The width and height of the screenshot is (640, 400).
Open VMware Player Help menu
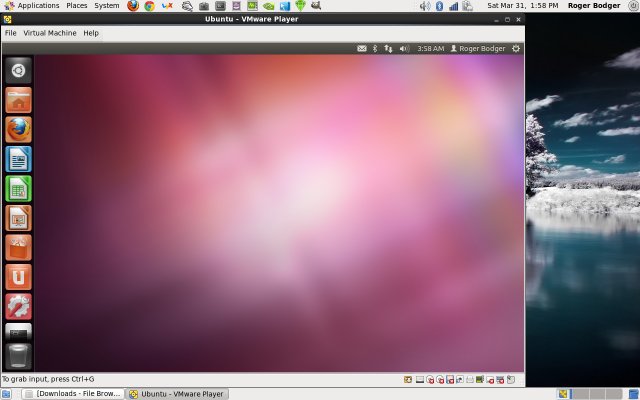[x=91, y=33]
